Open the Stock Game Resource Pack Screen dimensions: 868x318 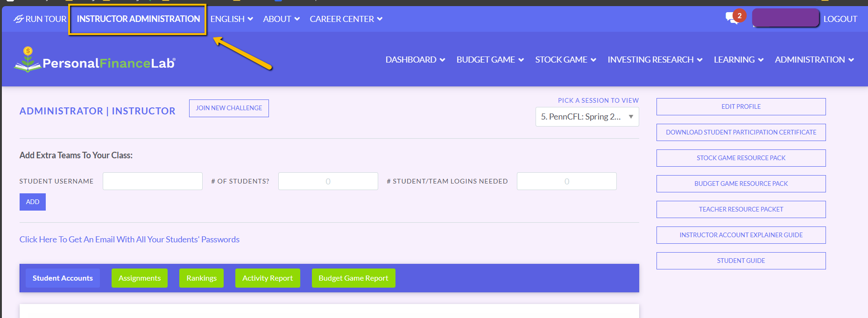coord(741,158)
